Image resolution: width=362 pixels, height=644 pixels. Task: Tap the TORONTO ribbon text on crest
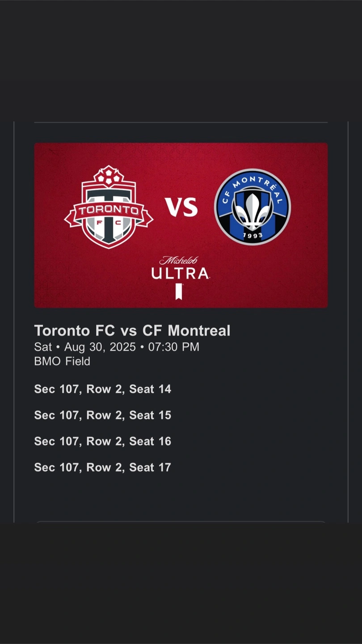point(109,209)
